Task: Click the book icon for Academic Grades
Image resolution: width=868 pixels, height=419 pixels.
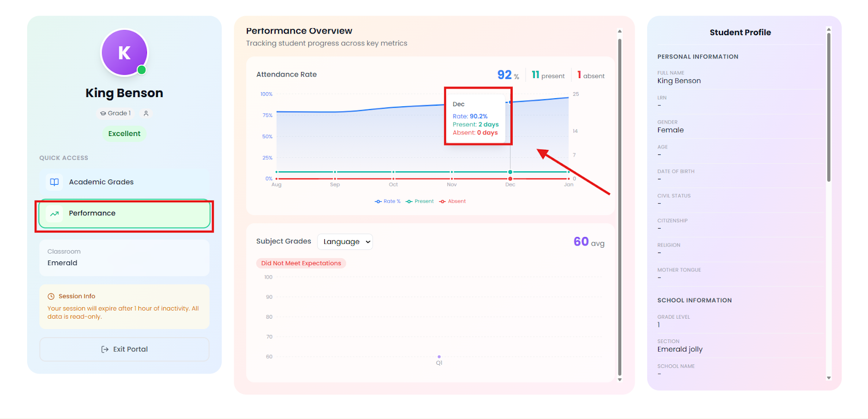Action: [54, 182]
